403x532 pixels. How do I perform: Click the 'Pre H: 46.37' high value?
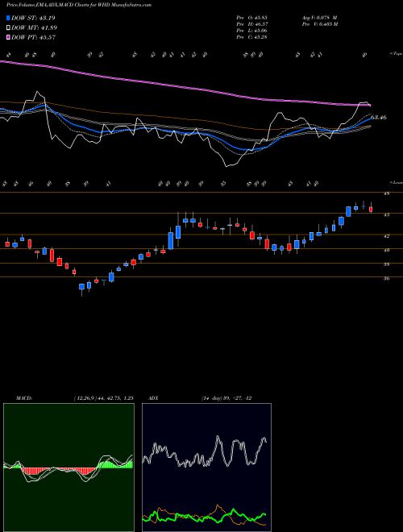(251, 24)
